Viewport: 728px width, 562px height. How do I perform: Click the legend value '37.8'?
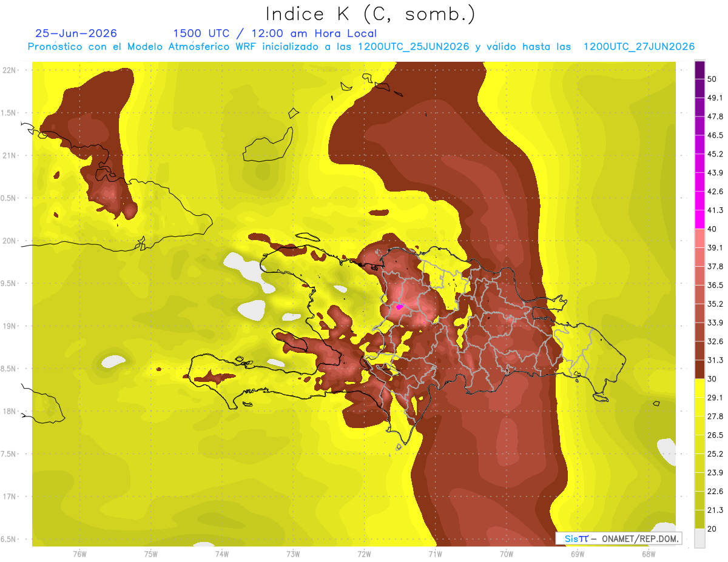(715, 266)
